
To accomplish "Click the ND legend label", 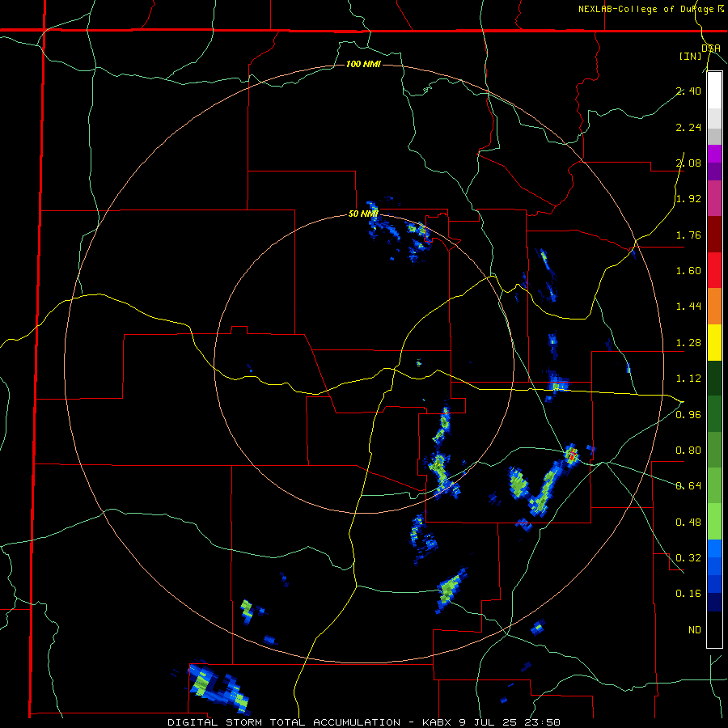I will click(695, 630).
